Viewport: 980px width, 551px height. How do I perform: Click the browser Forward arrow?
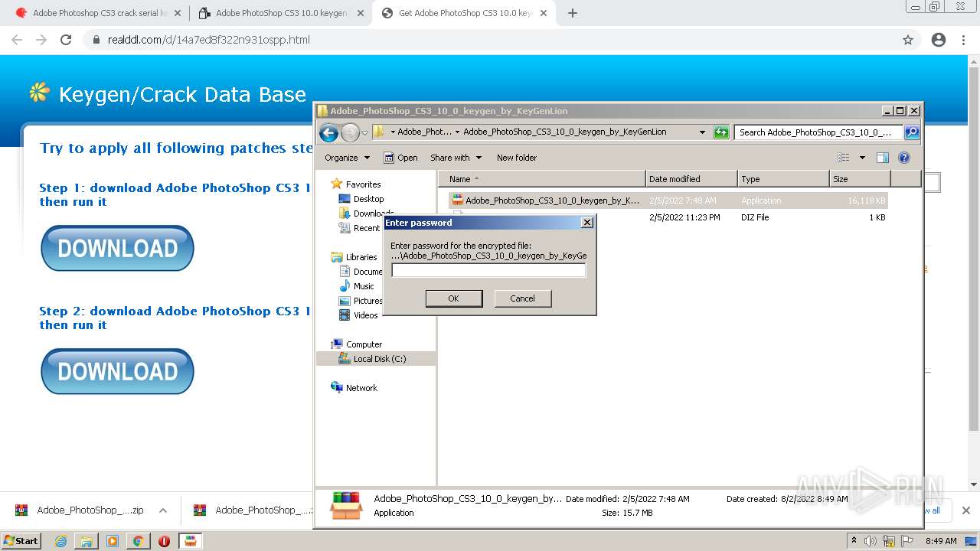[x=41, y=40]
